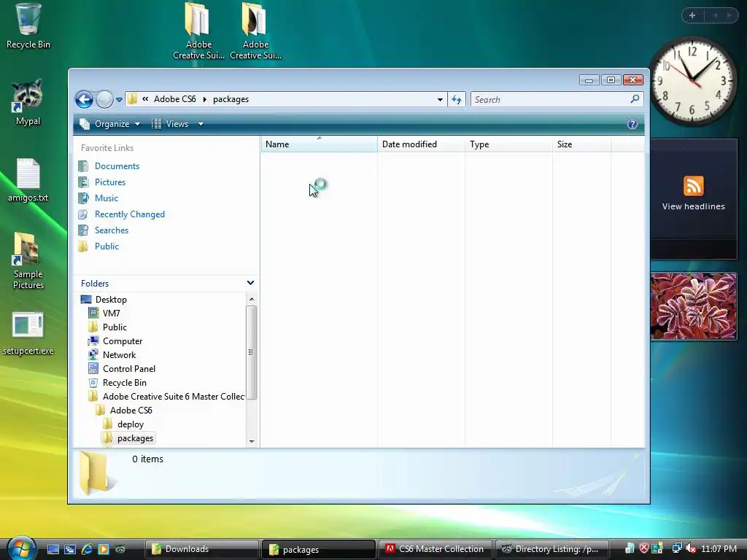The image size is (747, 560).
Task: Sort by the Size column header
Action: point(581,144)
